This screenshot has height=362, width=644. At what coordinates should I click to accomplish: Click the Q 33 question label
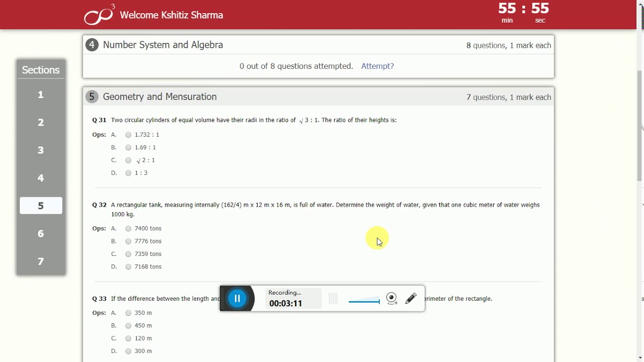tap(99, 299)
